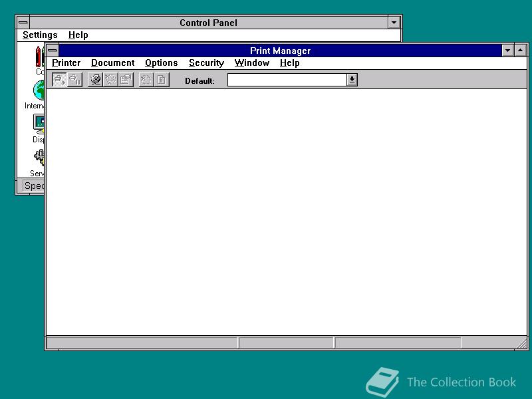This screenshot has height=399, width=532.
Task: Minimize the Control Panel window
Action: pos(394,23)
